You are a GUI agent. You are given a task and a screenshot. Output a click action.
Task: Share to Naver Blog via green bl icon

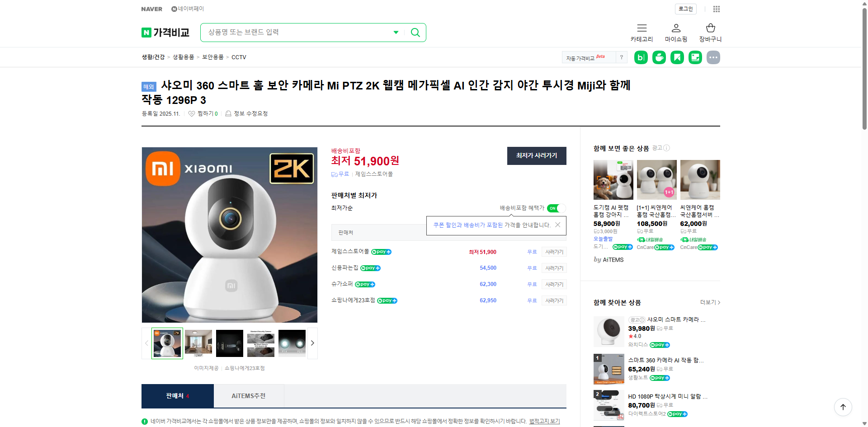pyautogui.click(x=641, y=57)
